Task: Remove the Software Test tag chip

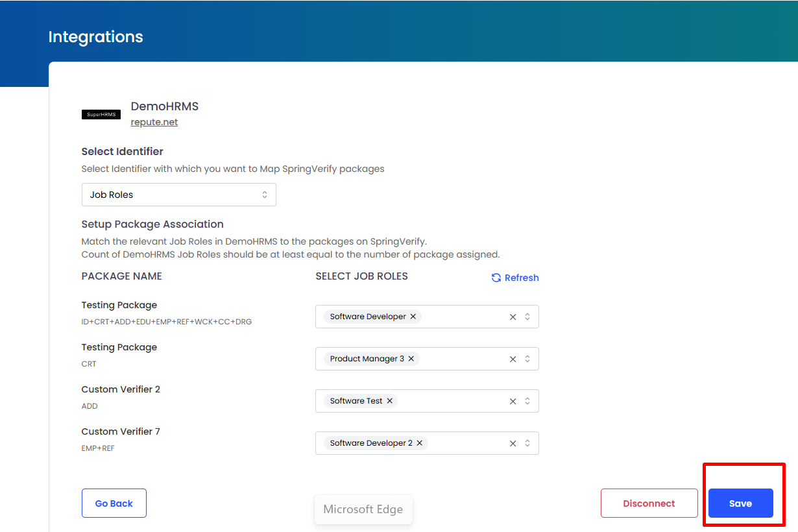Action: click(390, 401)
